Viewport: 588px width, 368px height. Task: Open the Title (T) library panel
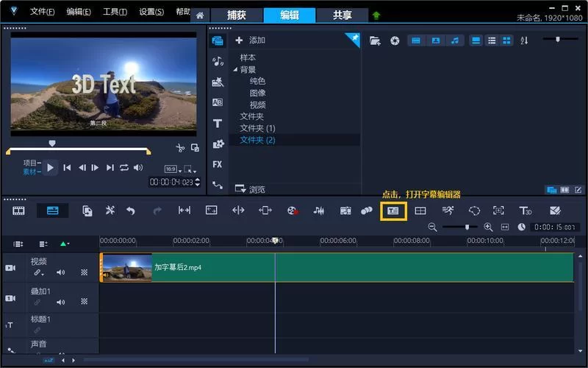[218, 123]
